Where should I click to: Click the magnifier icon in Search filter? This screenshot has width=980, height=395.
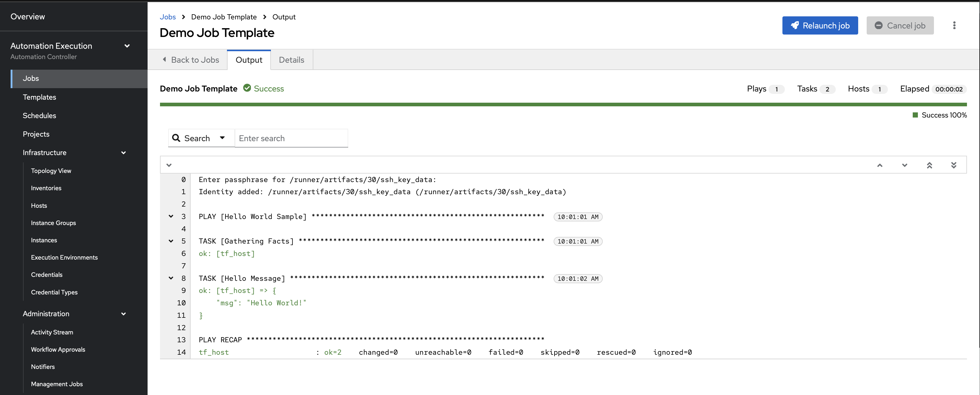176,138
